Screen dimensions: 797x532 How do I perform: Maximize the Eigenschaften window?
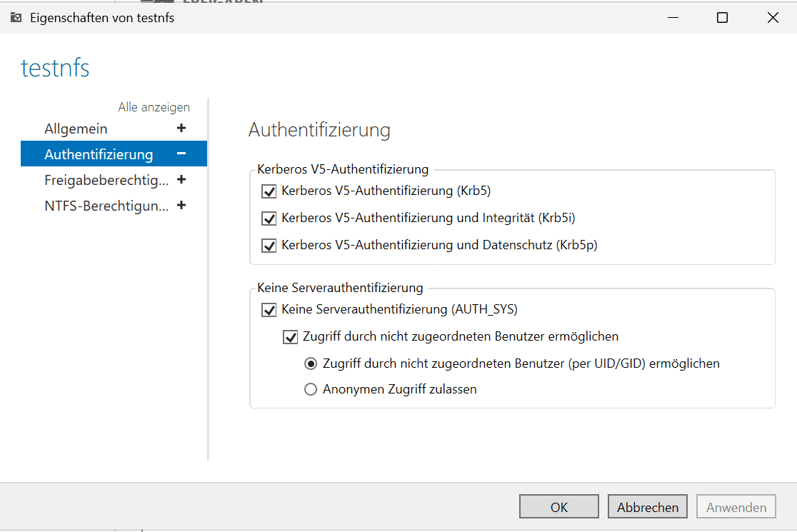[722, 18]
